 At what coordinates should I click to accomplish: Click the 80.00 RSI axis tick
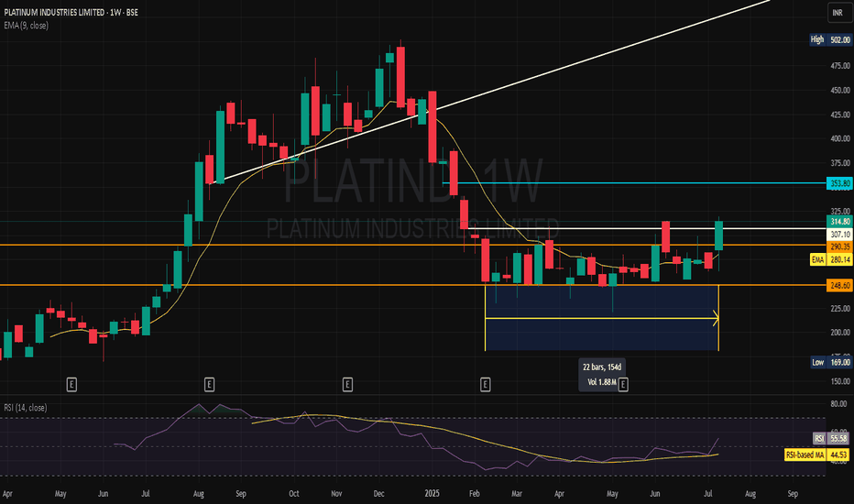(838, 404)
